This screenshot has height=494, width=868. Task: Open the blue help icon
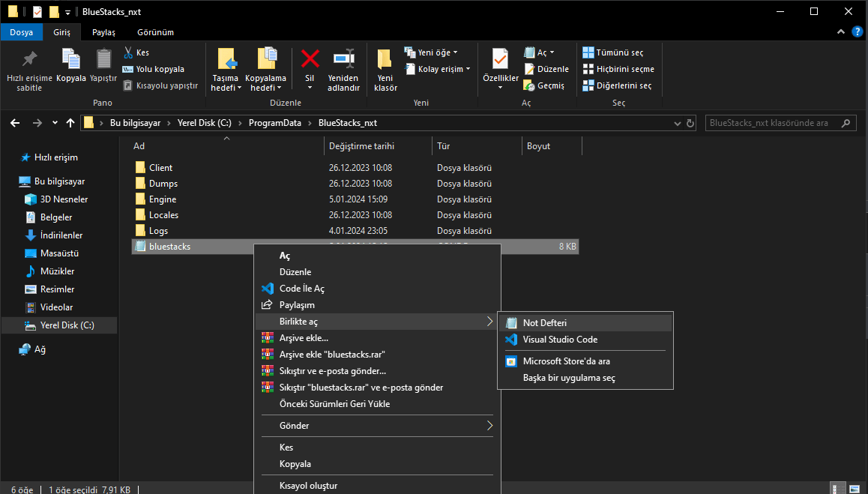(857, 32)
